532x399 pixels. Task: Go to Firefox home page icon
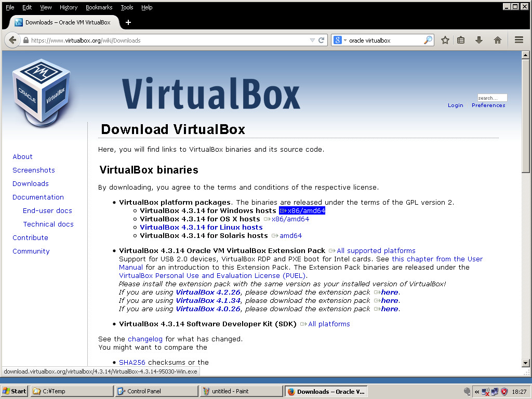coord(497,41)
